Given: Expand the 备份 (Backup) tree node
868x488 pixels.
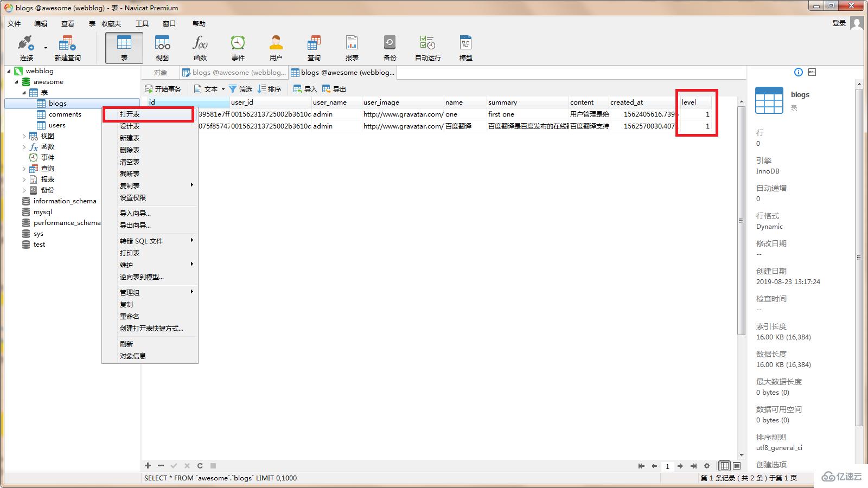Looking at the screenshot, I should coord(24,190).
